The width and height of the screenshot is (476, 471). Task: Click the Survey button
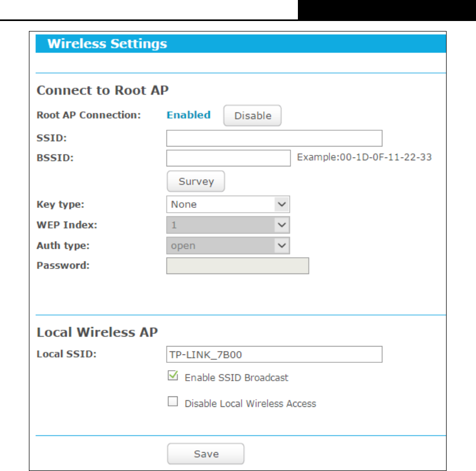[x=196, y=181]
